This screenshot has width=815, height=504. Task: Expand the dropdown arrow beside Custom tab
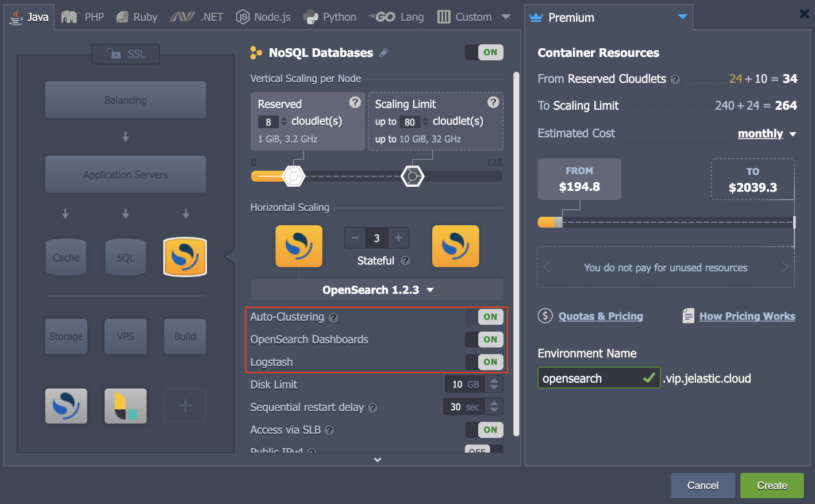point(506,17)
